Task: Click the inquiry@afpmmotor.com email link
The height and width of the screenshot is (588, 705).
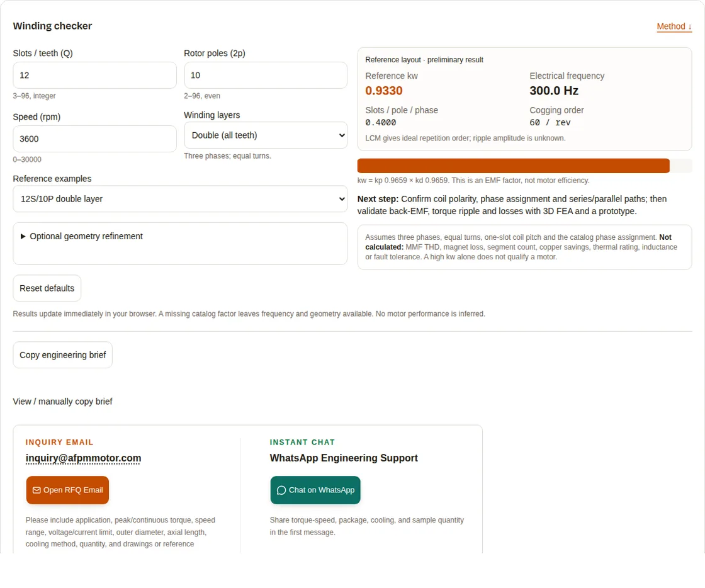Action: coord(83,458)
